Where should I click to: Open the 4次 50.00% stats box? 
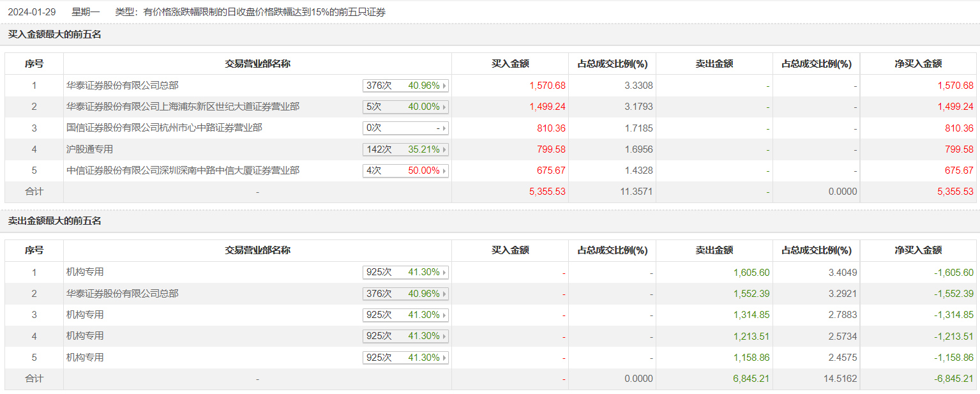pos(405,171)
